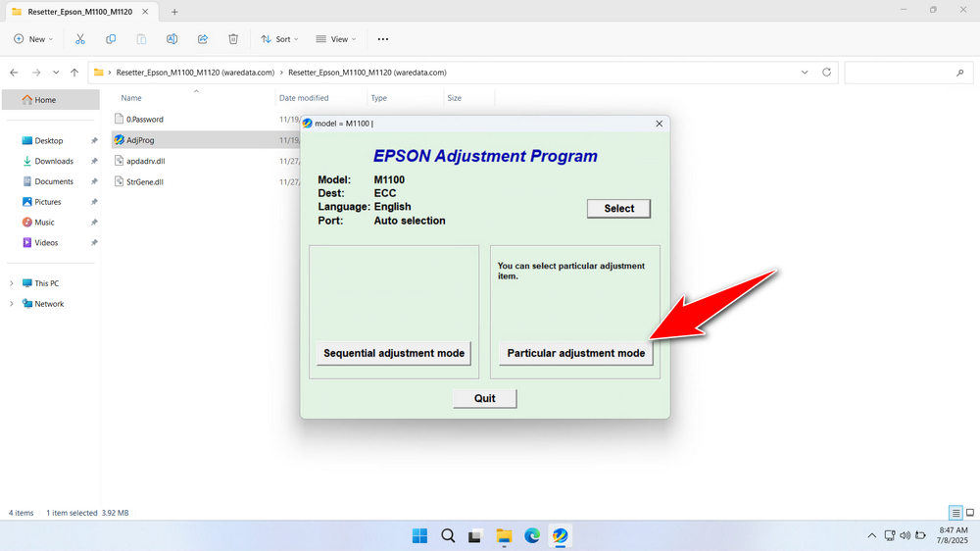Go forward with the right arrow
980x551 pixels.
[x=36, y=73]
